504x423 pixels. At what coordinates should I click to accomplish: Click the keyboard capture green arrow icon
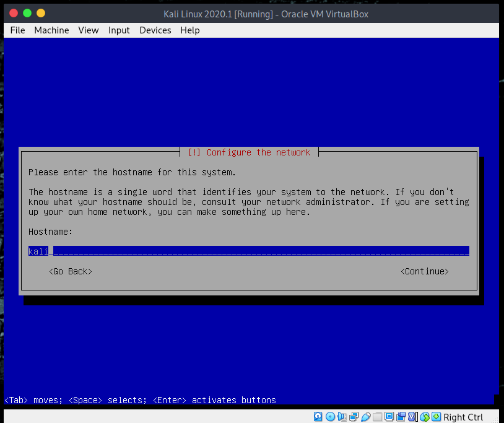click(x=436, y=417)
